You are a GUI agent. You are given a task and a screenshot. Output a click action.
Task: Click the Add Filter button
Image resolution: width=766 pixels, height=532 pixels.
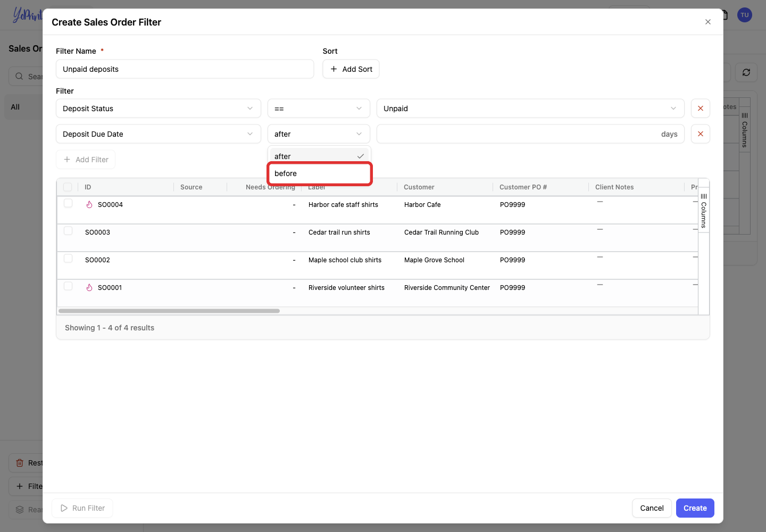click(86, 160)
